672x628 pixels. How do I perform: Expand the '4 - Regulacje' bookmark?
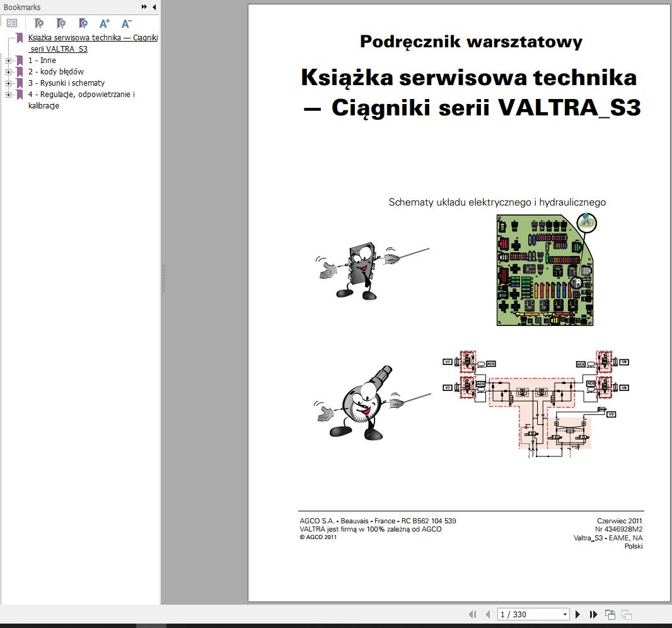(8, 95)
